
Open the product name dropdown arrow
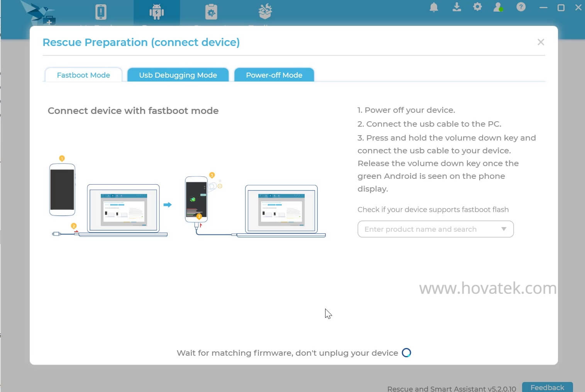click(504, 229)
